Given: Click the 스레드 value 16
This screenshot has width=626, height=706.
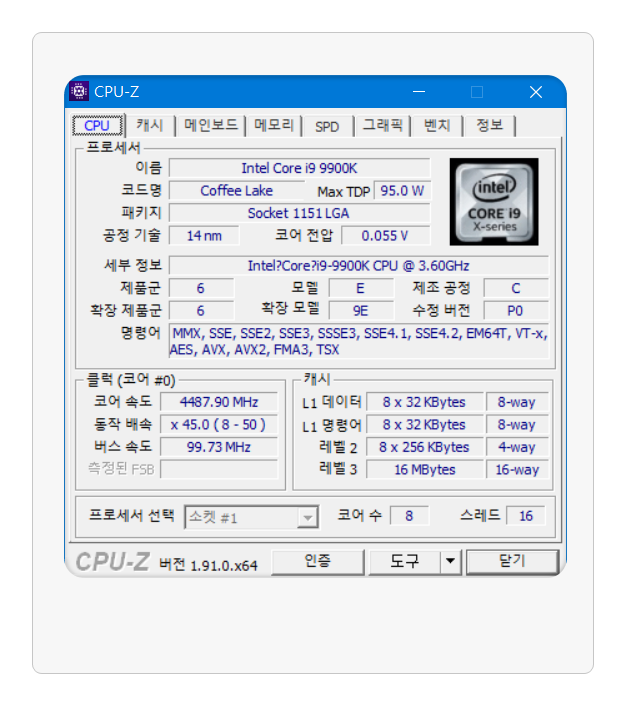Looking at the screenshot, I should pos(526,516).
